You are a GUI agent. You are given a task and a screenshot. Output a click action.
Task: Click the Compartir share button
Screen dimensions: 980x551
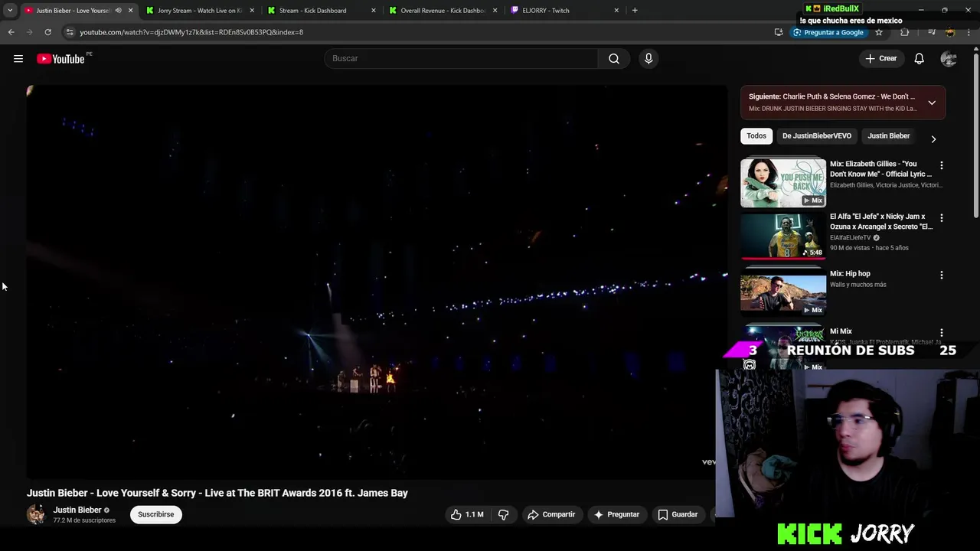[x=551, y=514]
